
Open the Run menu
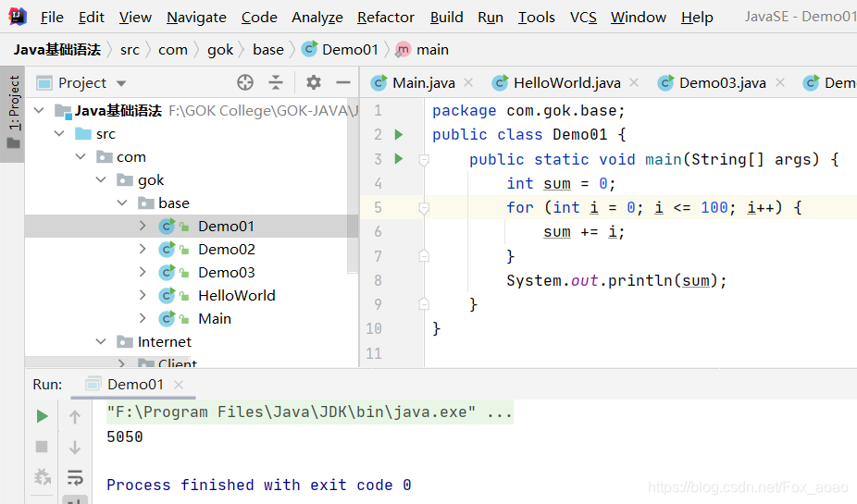point(491,18)
